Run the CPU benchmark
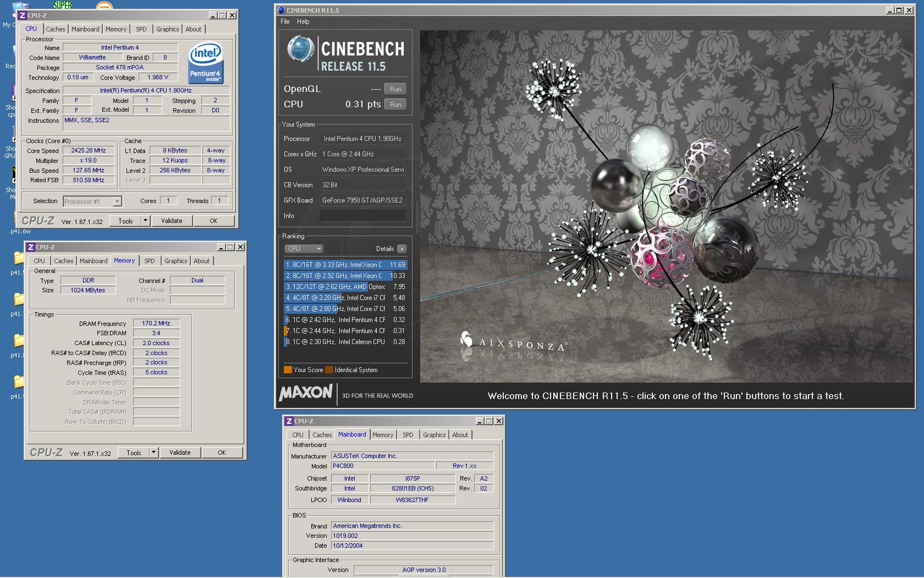The image size is (924, 578). tap(395, 105)
